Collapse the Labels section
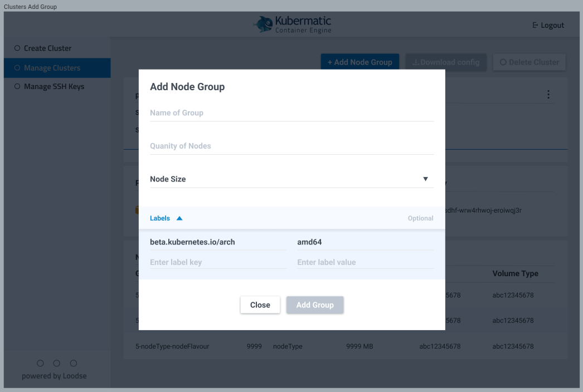Screen dimensions: 583x392 [292, 218]
